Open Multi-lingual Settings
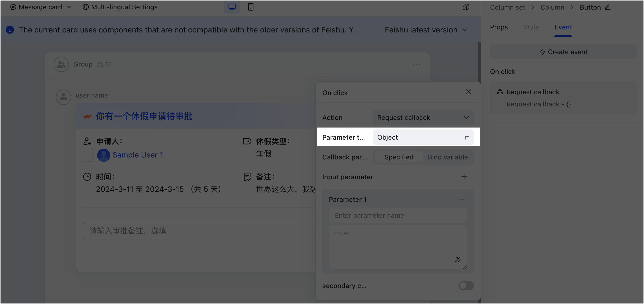The image size is (644, 304). coord(120,7)
